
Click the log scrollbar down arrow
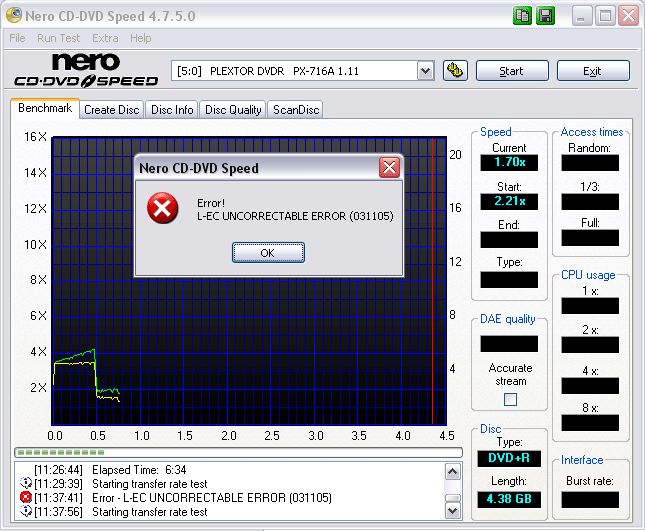click(x=453, y=511)
